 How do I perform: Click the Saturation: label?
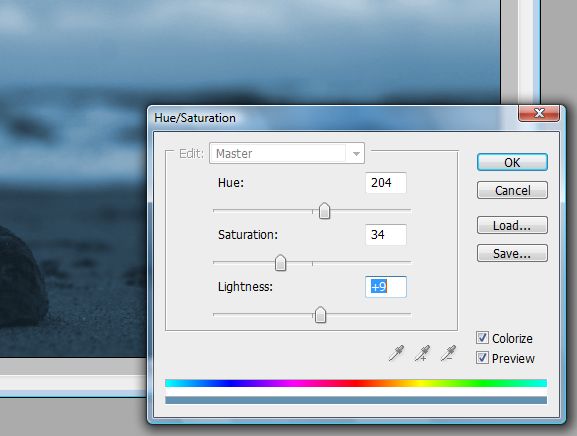point(248,234)
